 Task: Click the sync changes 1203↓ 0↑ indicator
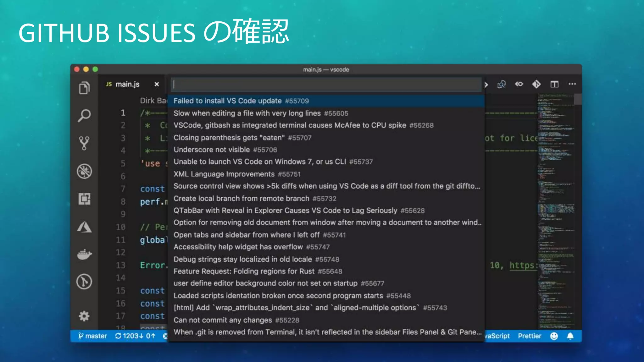(x=135, y=336)
